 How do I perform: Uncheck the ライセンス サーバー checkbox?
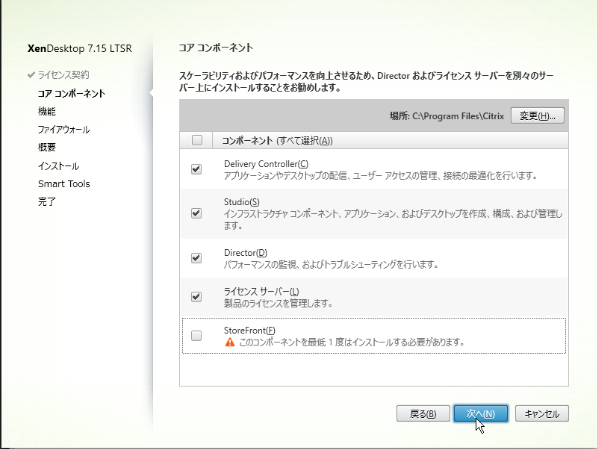point(196,297)
